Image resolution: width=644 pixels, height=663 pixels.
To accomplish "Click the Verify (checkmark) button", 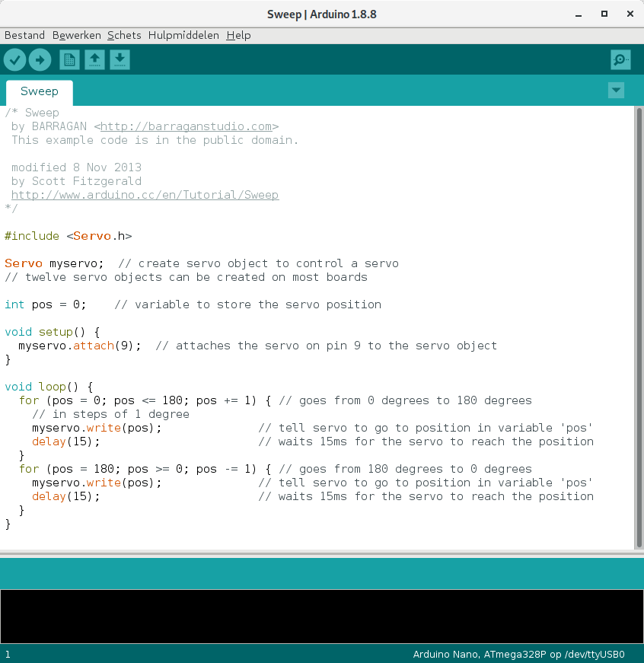I will click(x=14, y=59).
